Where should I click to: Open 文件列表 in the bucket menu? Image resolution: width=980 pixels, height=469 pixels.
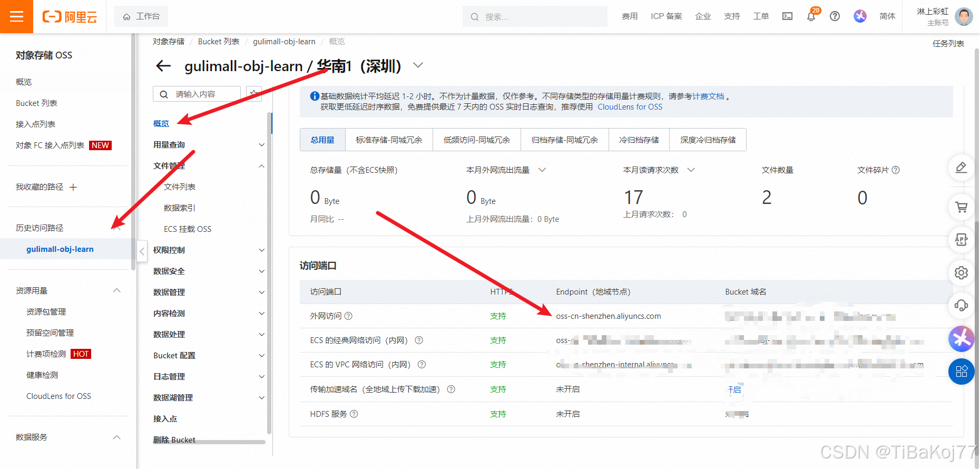[x=180, y=187]
